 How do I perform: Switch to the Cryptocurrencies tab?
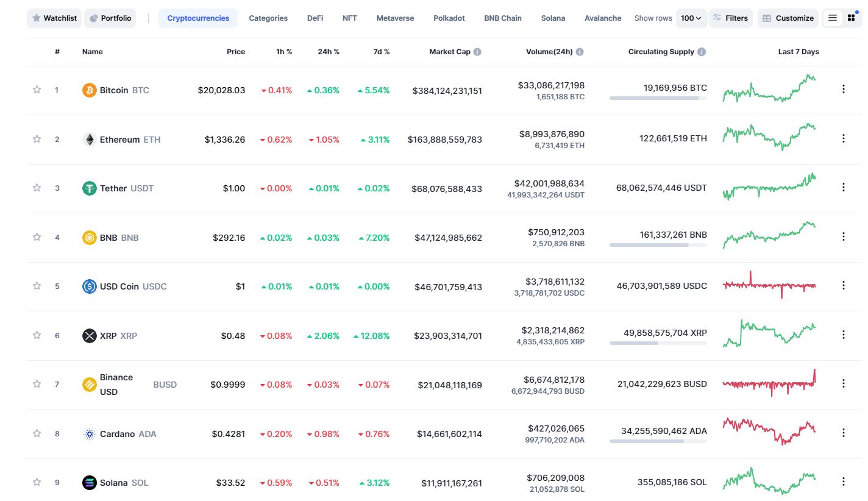coord(197,18)
